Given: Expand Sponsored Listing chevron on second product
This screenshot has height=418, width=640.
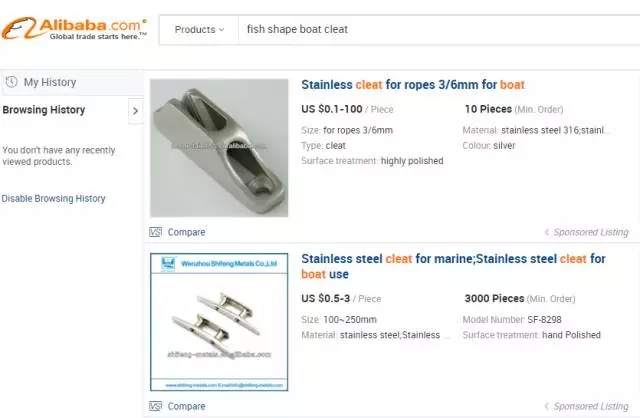Looking at the screenshot, I should [546, 406].
